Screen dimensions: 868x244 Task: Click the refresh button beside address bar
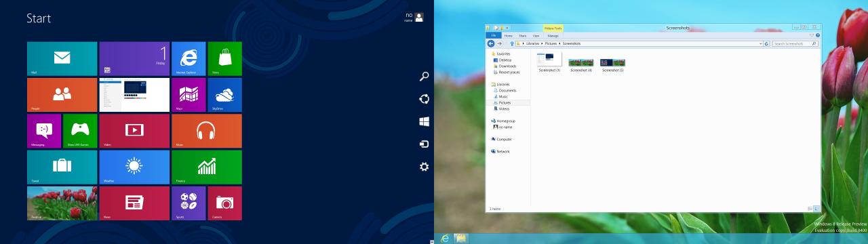[766, 43]
